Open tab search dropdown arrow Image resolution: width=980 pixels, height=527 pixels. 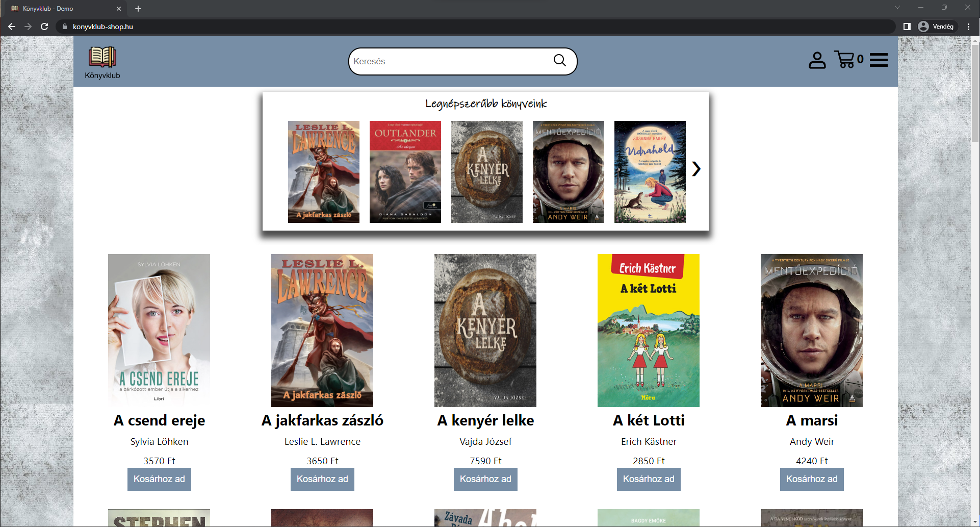(x=897, y=7)
